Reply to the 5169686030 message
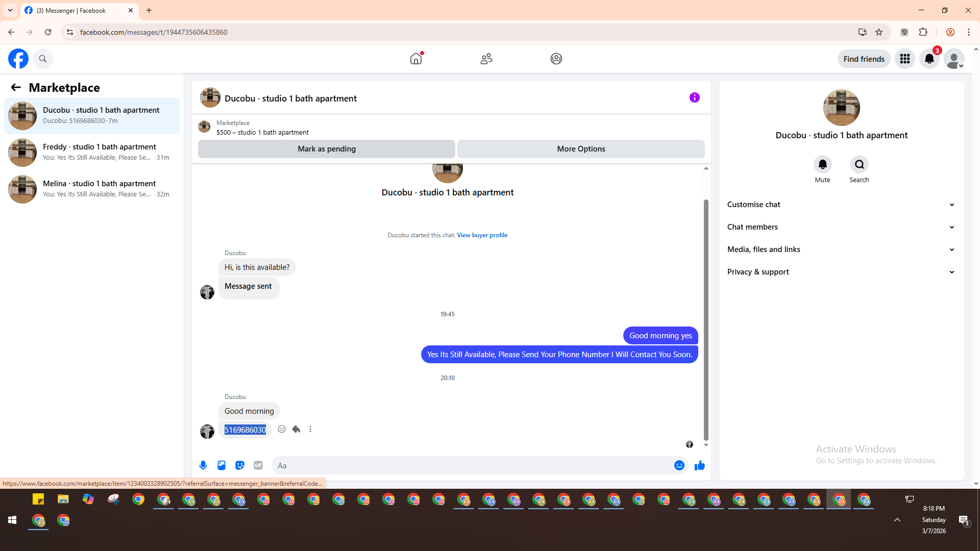 [296, 429]
